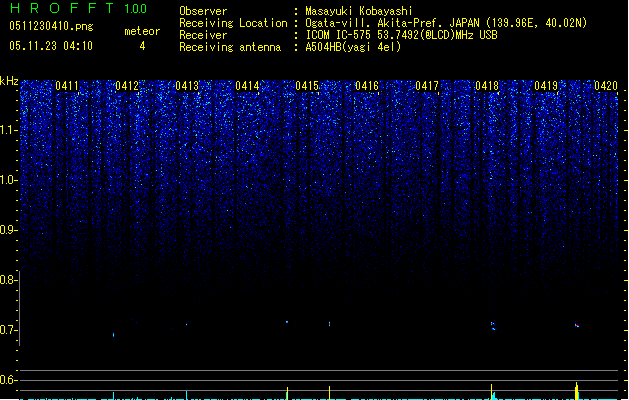Click the 'meteor' count label
Image resolution: width=629 pixels, height=400 pixels.
coord(142,31)
